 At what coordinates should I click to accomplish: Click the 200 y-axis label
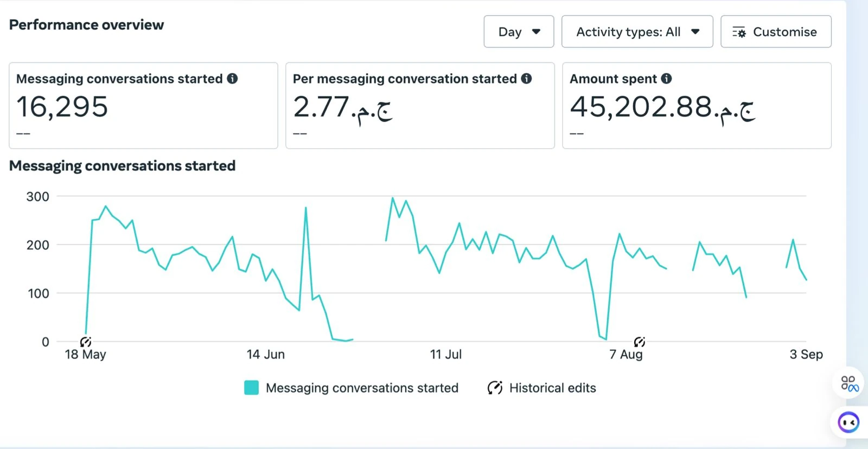(x=38, y=245)
